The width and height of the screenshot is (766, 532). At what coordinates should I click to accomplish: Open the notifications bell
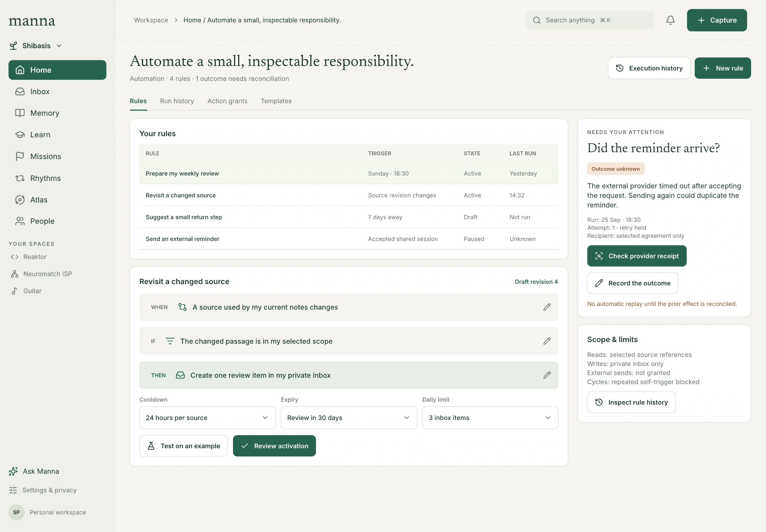tap(670, 20)
